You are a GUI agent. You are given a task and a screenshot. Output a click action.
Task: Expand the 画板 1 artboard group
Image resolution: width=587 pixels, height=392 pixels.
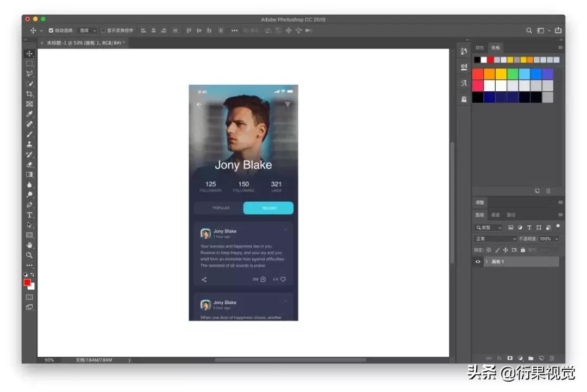coord(486,262)
